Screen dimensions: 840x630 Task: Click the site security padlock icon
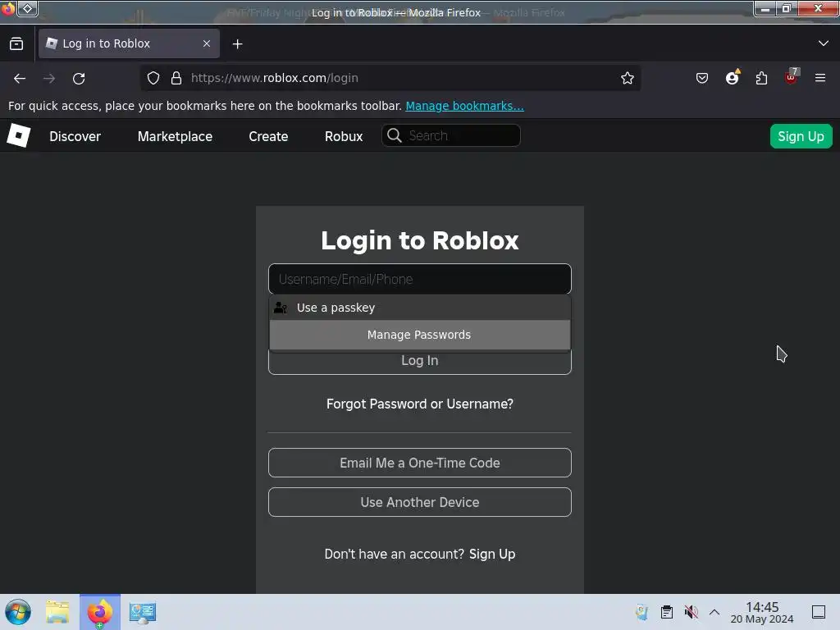[176, 78]
